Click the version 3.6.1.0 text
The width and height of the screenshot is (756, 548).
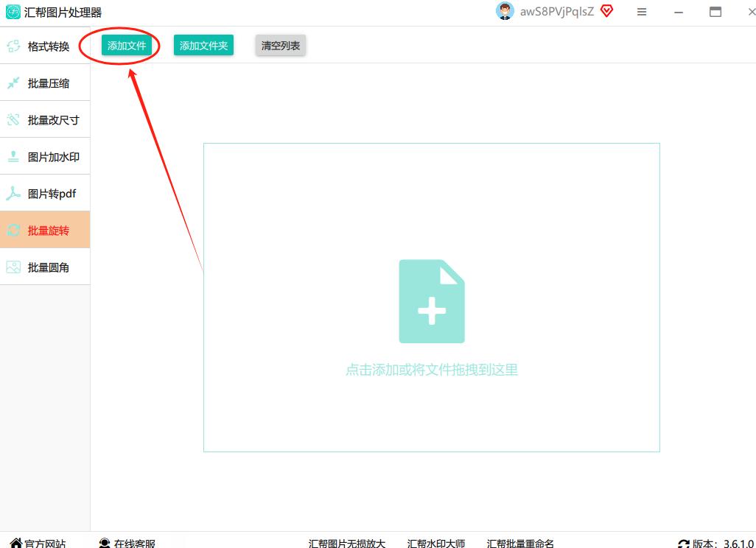point(738,544)
